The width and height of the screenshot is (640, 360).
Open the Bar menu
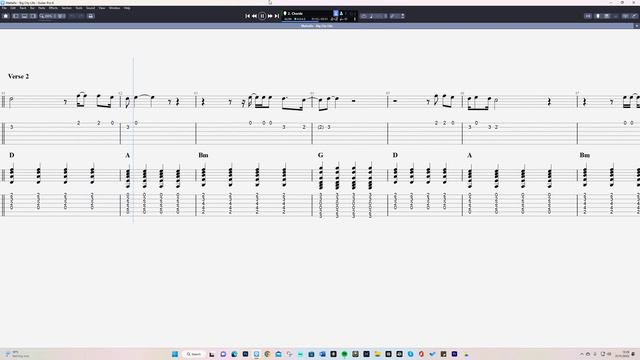coord(32,8)
